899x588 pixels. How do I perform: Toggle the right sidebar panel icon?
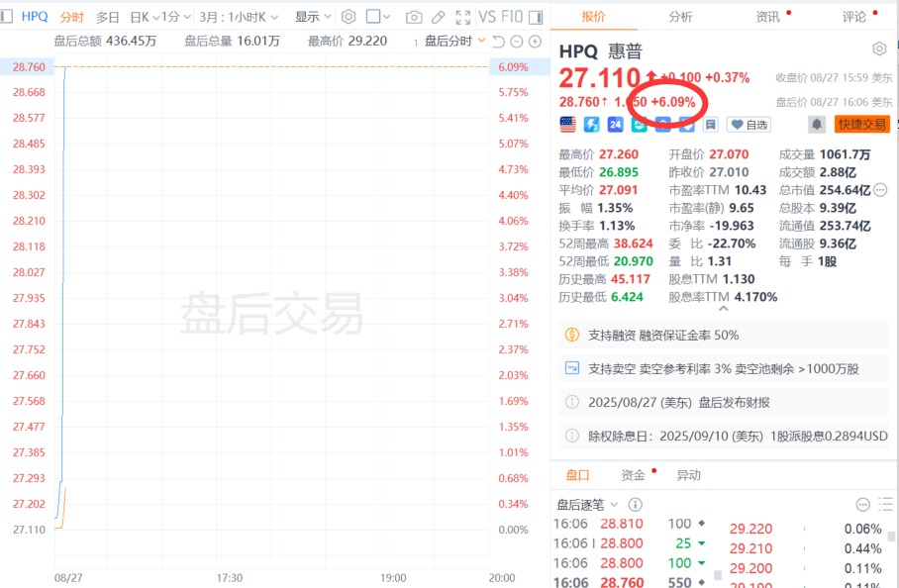(536, 17)
